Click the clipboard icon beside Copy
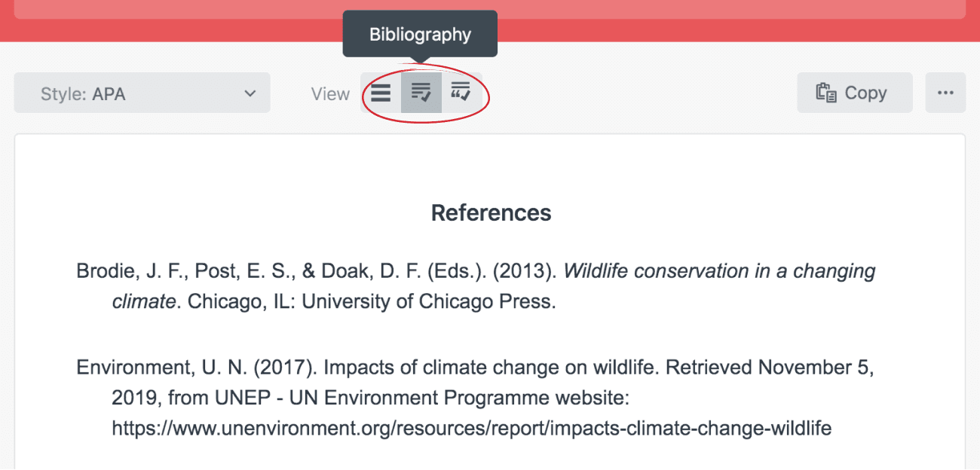This screenshot has height=470, width=980. (826, 93)
